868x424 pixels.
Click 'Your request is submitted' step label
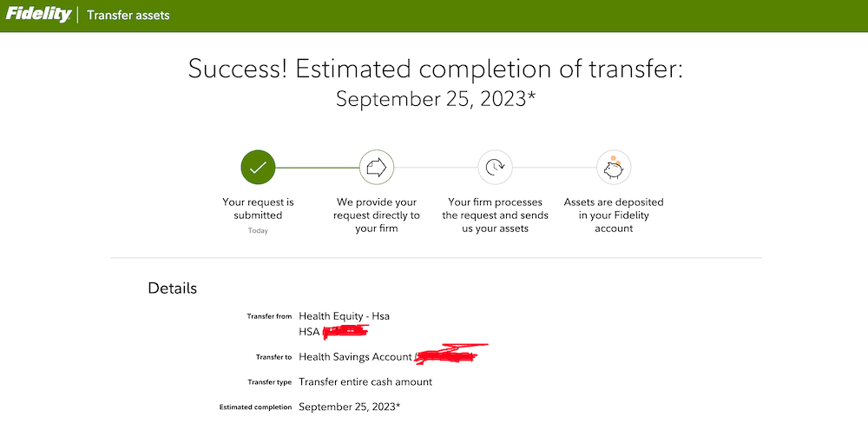258,209
